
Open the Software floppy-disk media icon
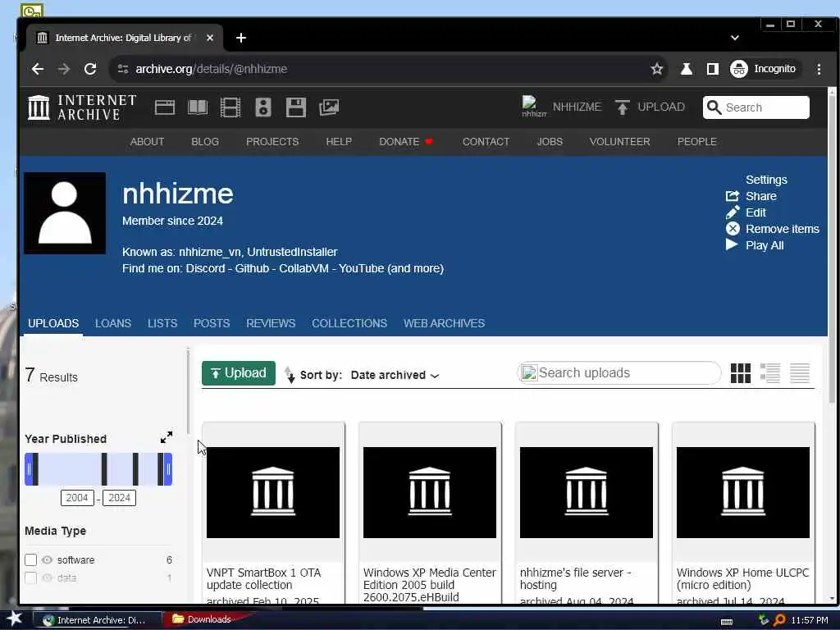295,107
